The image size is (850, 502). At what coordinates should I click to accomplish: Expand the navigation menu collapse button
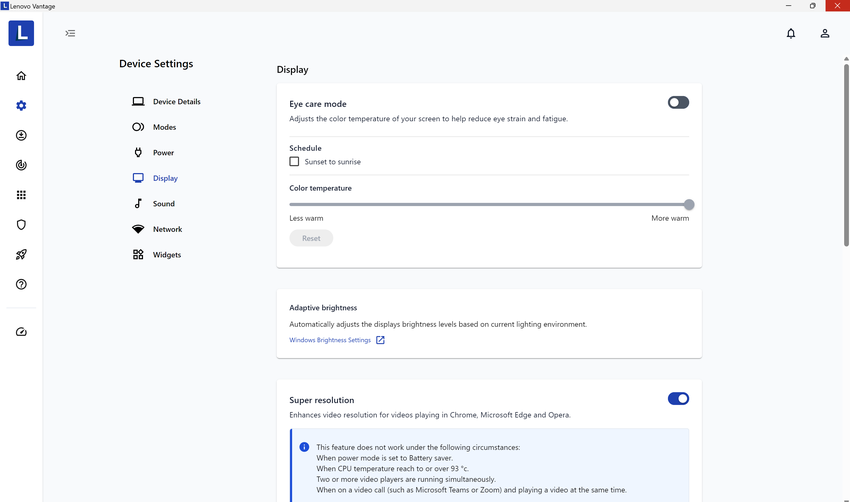(x=70, y=33)
